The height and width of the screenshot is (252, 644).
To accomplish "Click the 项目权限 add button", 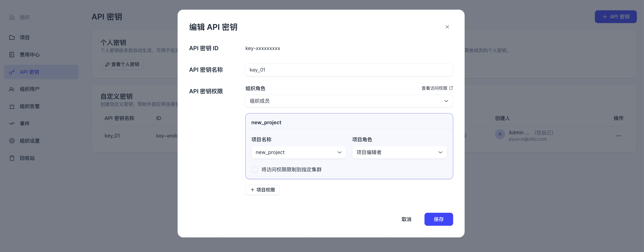I will (x=262, y=190).
